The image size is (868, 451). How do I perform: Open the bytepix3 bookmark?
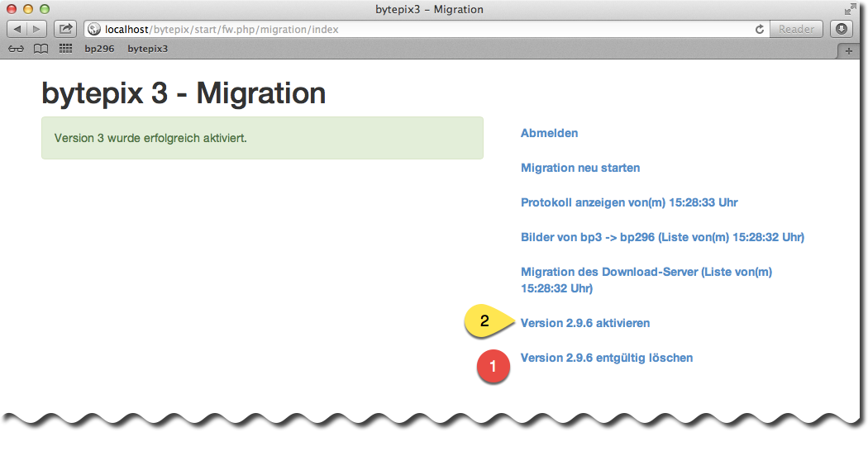coord(147,49)
